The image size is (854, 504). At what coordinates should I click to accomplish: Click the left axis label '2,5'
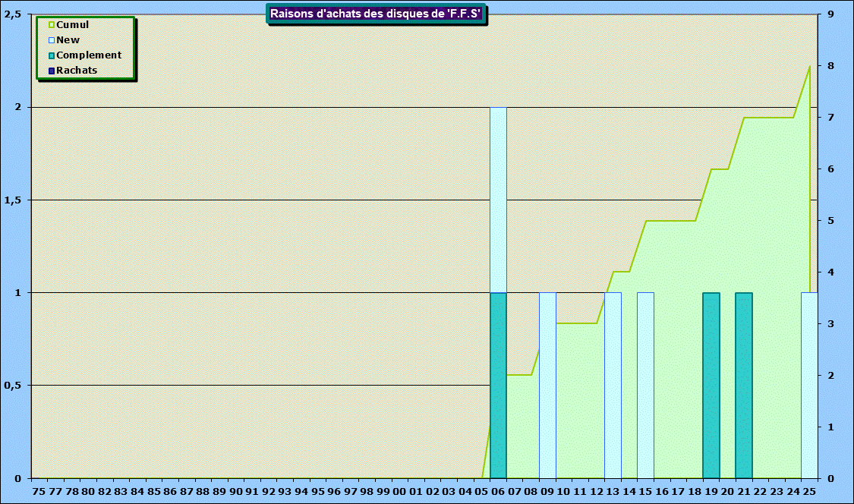pyautogui.click(x=13, y=14)
